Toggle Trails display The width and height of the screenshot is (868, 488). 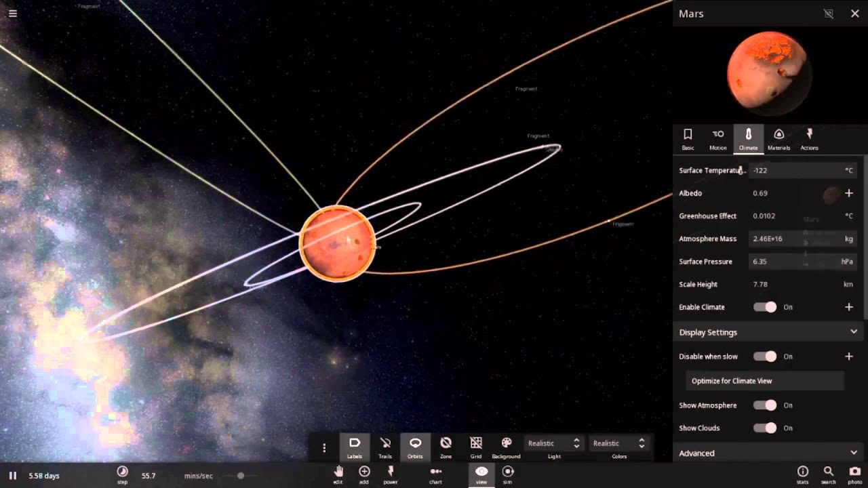tap(385, 447)
